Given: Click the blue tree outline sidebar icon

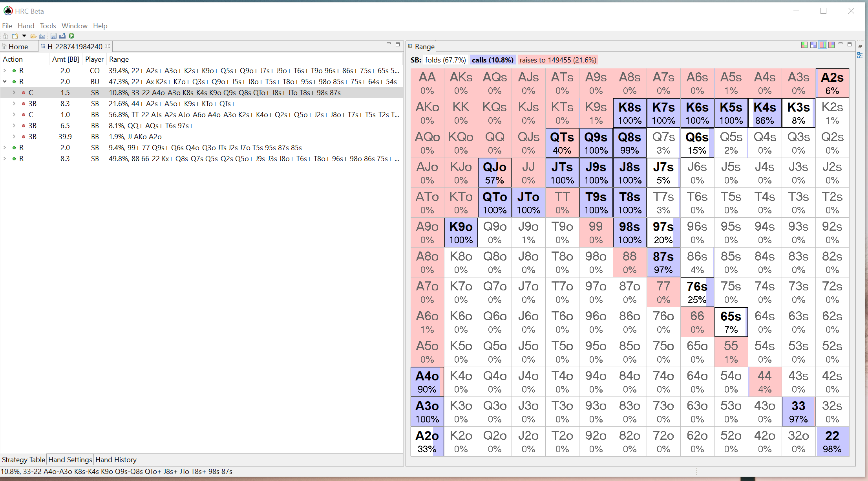Looking at the screenshot, I should click(x=860, y=55).
